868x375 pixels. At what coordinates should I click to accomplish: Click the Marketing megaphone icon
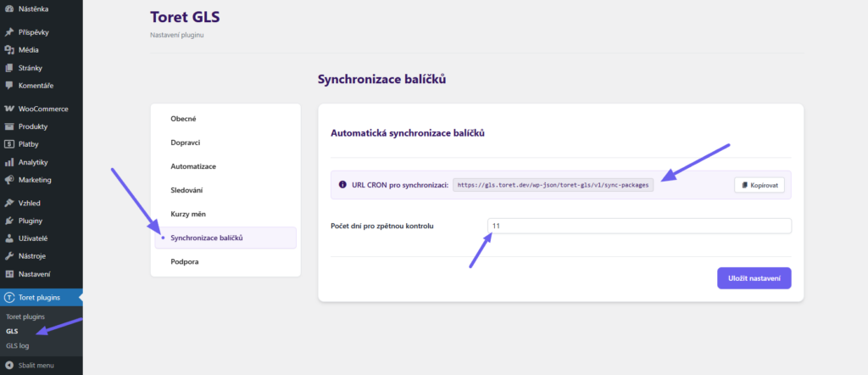pyautogui.click(x=8, y=180)
